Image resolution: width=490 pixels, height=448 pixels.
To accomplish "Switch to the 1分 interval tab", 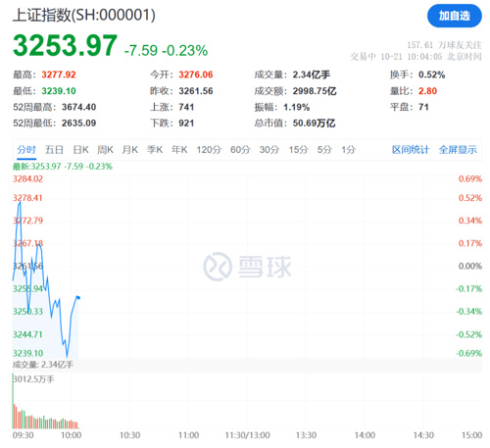I will tap(348, 150).
